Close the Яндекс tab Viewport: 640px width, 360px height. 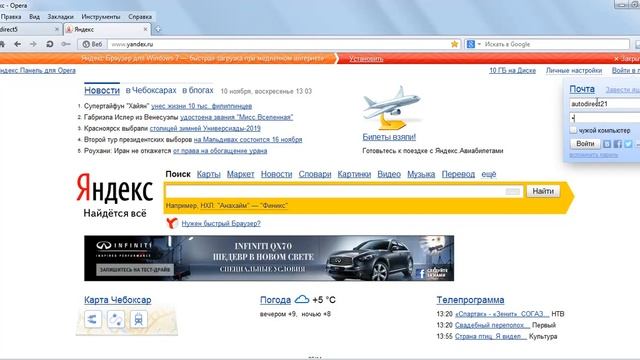pos(145,29)
